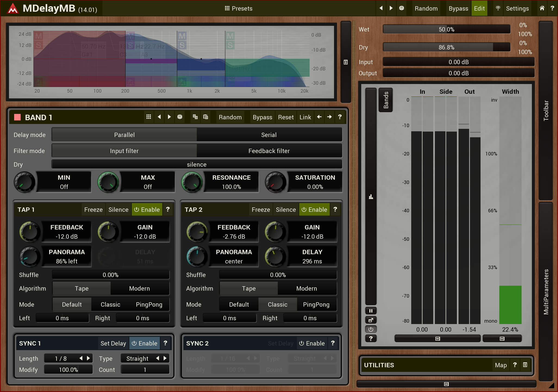Open Sync 1 help question mark

(165, 343)
